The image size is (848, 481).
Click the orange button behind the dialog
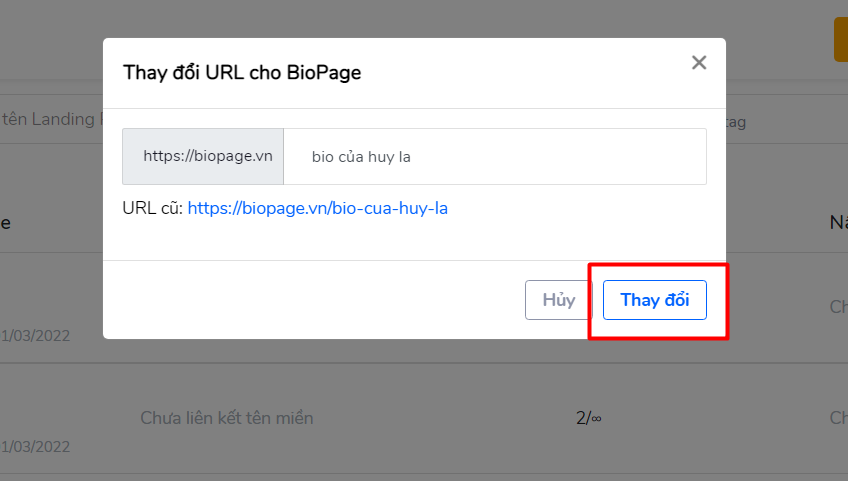pyautogui.click(x=840, y=39)
